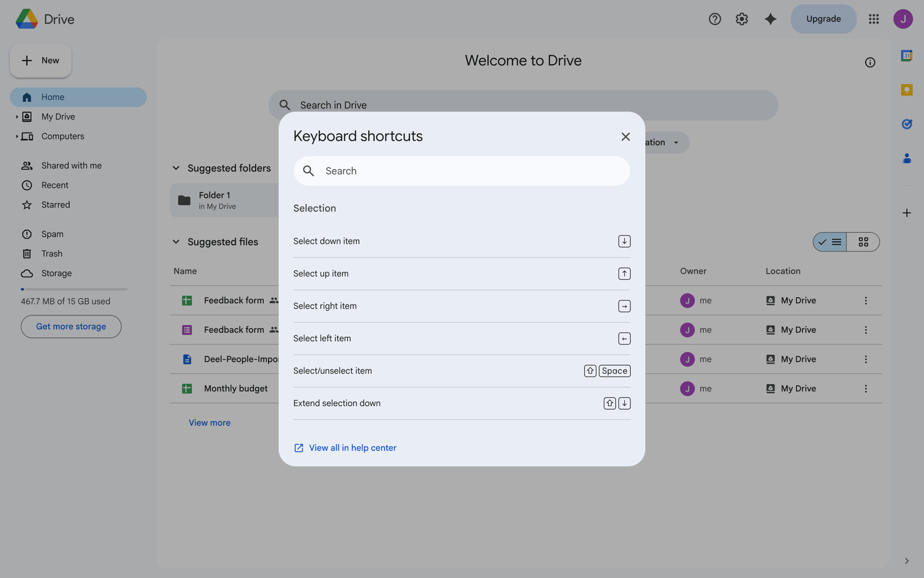Open the Deel-People-Import document
This screenshot has height=578, width=924.
tap(241, 359)
